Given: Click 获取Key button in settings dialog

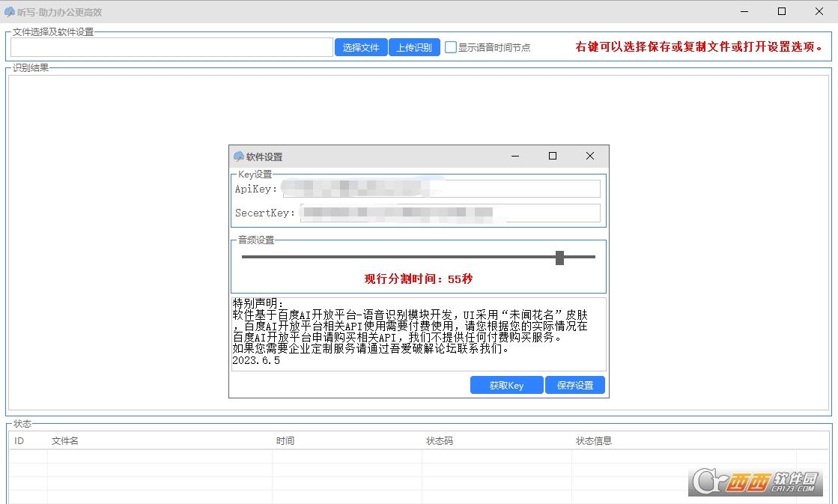Looking at the screenshot, I should [x=507, y=385].
